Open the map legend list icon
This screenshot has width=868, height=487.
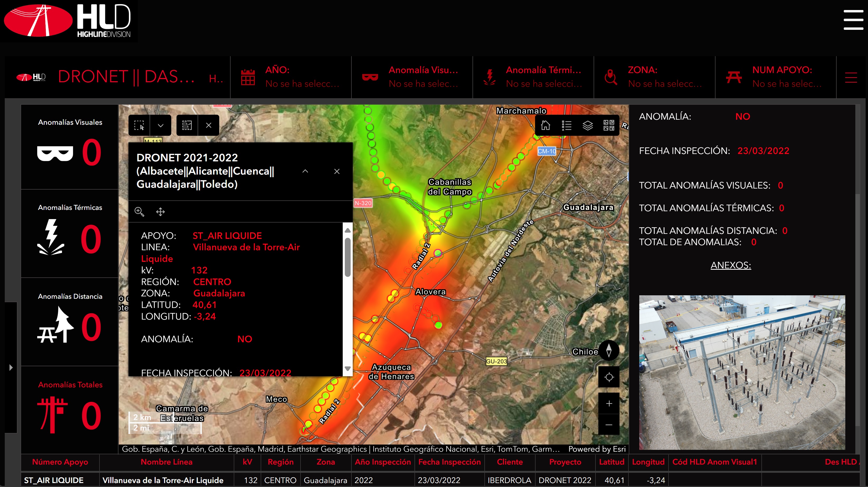tap(566, 125)
